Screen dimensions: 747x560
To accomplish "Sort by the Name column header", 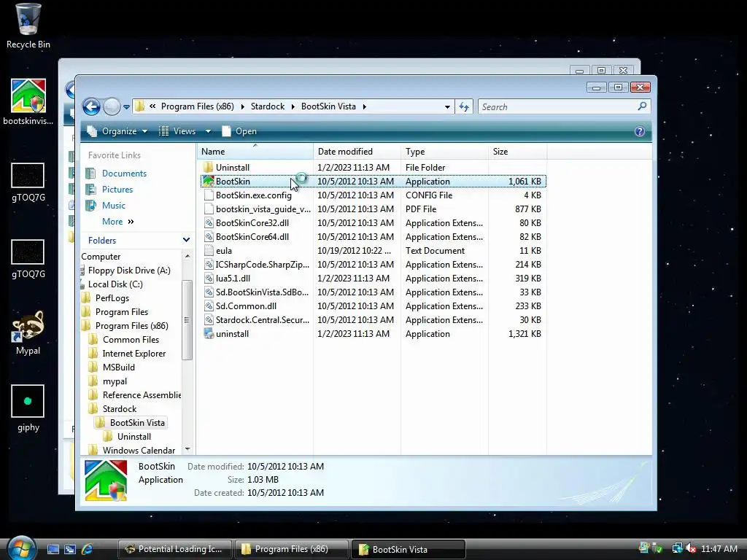I will [x=255, y=152].
